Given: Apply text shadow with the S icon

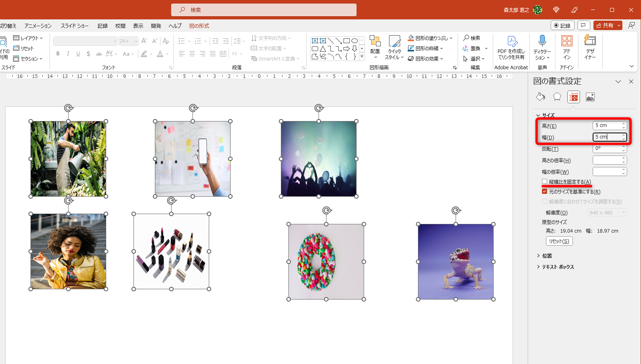Looking at the screenshot, I should point(88,54).
